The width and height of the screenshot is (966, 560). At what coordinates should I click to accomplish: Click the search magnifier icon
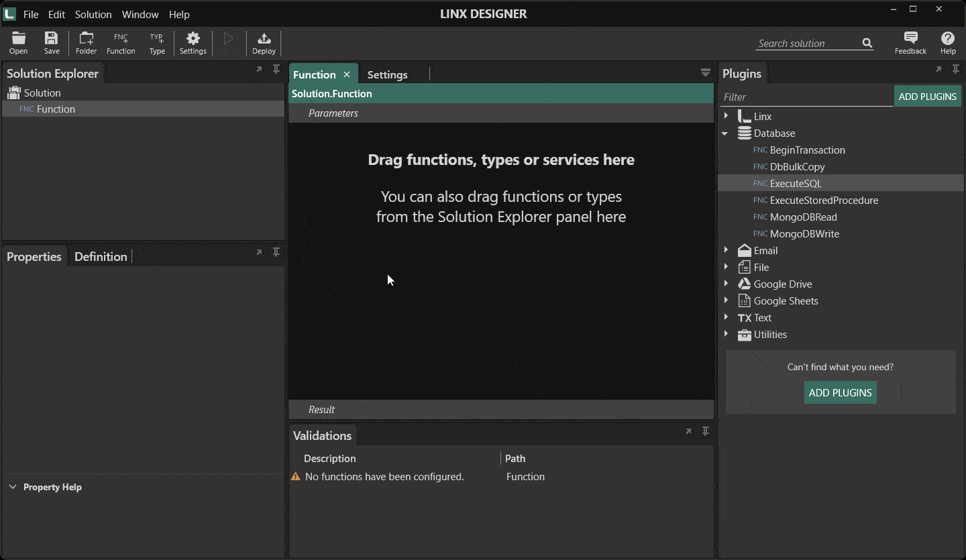(867, 44)
